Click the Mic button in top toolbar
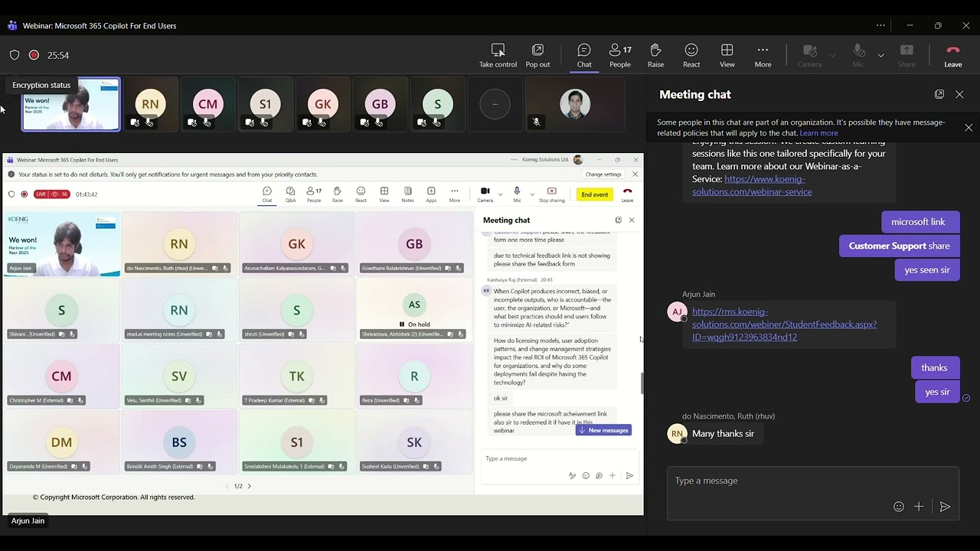Viewport: 980px width, 551px height. 858,55
